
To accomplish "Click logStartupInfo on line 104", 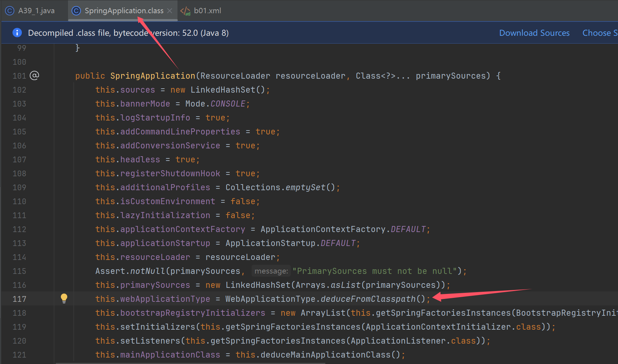I will 155,118.
